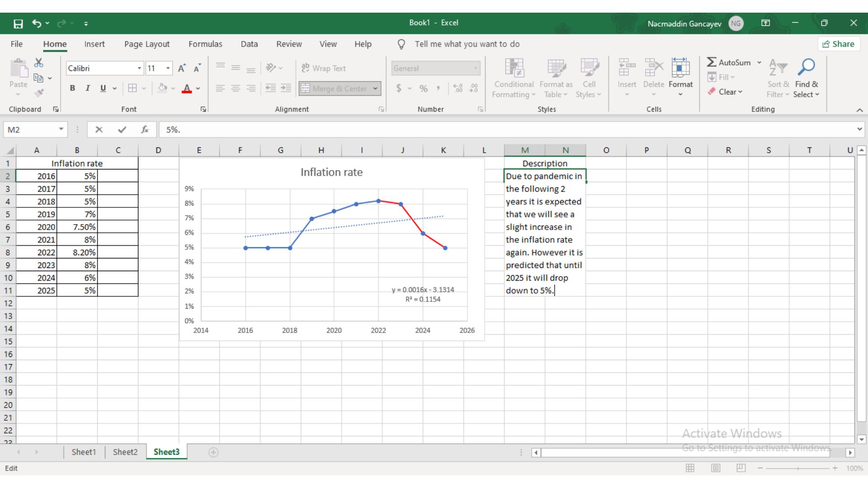The height and width of the screenshot is (488, 868).
Task: Click the Cut scissors icon
Action: (x=39, y=63)
